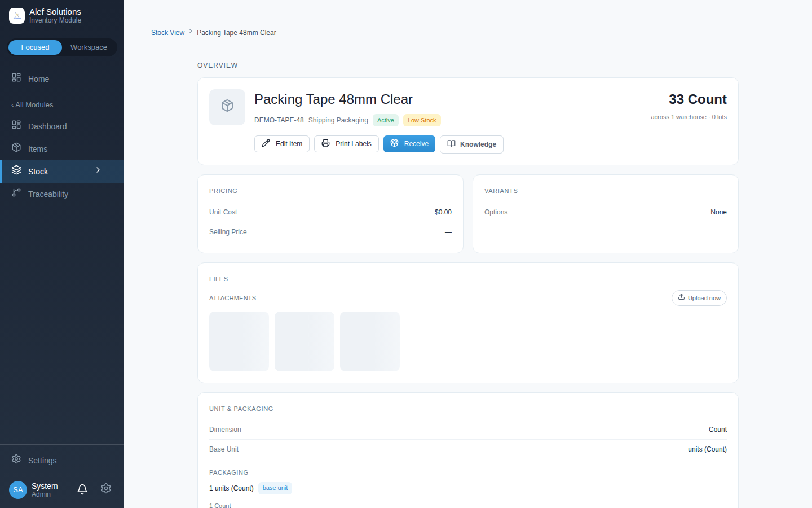The height and width of the screenshot is (508, 812).
Task: Click the Unit Cost $0.00 value
Action: click(x=443, y=212)
